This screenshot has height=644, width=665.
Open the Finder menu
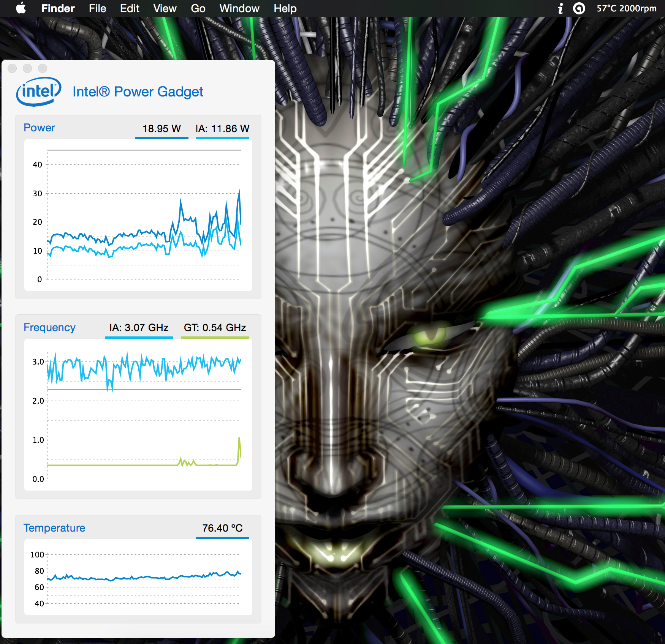[58, 8]
